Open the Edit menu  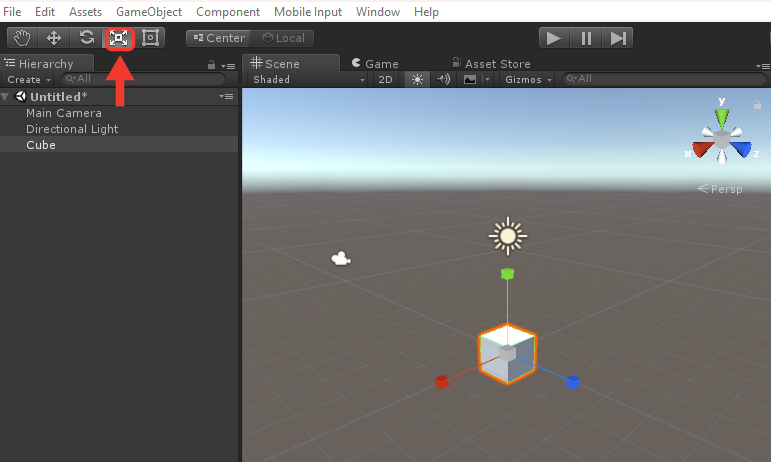click(x=45, y=12)
